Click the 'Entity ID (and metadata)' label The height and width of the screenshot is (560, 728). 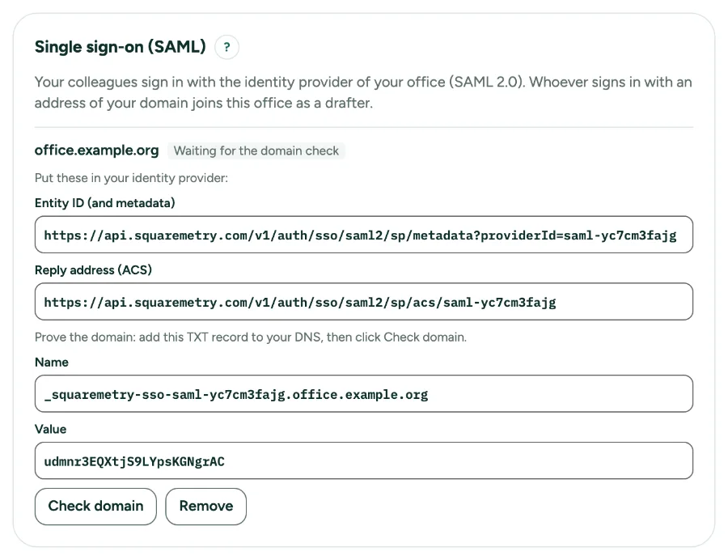click(105, 203)
